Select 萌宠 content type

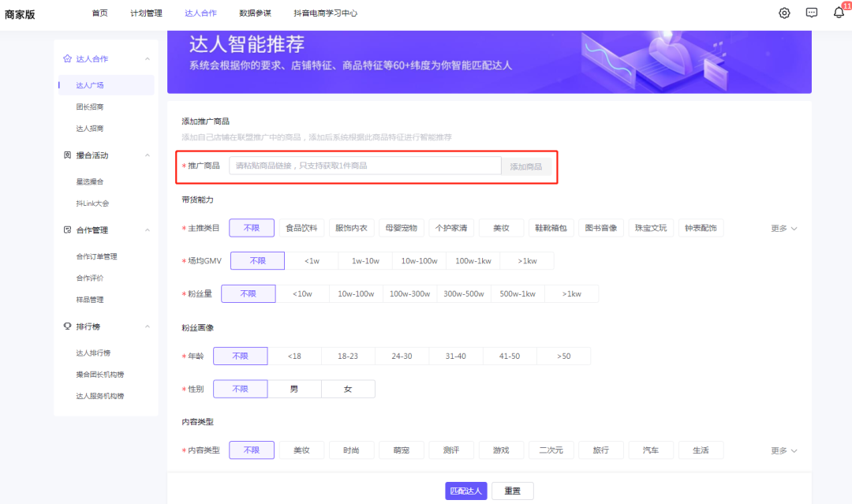click(x=402, y=450)
